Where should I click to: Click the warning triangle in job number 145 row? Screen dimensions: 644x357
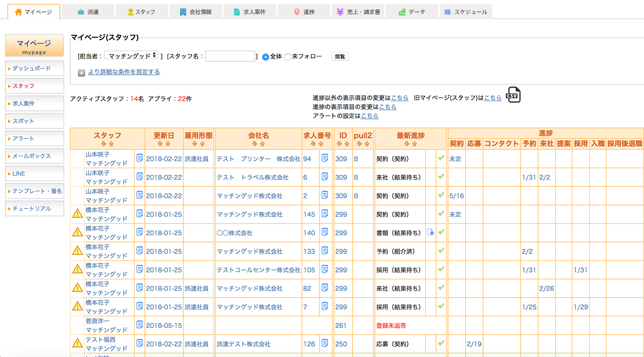pos(77,214)
